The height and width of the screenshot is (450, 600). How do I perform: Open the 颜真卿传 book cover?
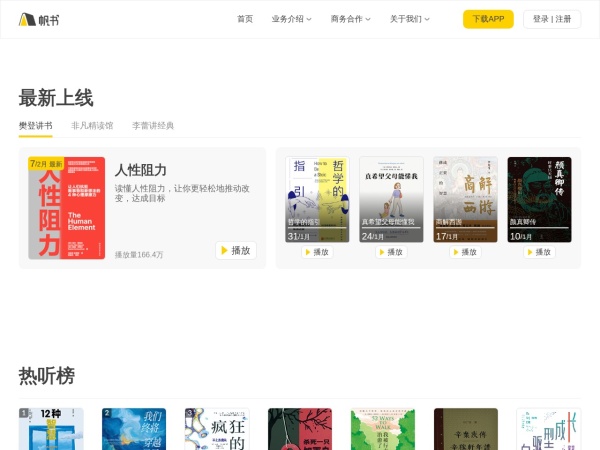tap(539, 198)
